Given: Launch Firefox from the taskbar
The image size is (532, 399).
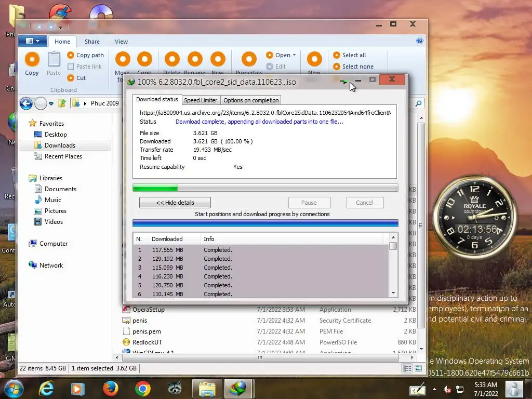Looking at the screenshot, I should point(110,389).
